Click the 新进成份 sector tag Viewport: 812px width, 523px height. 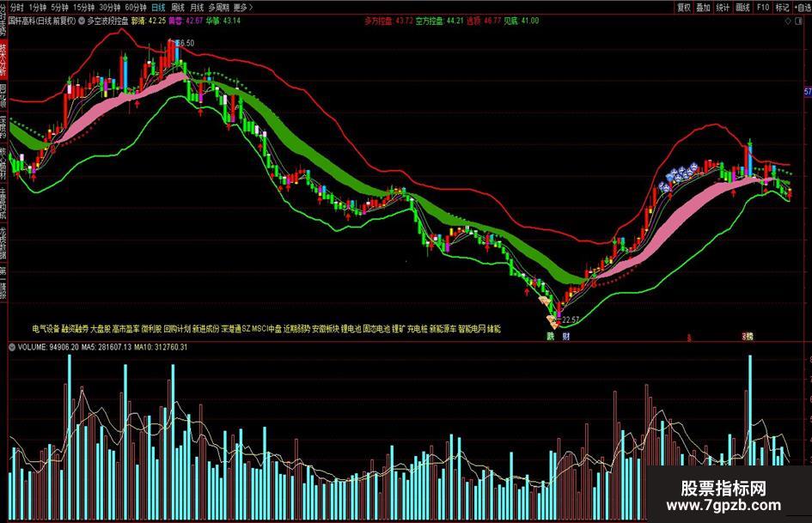(205, 329)
